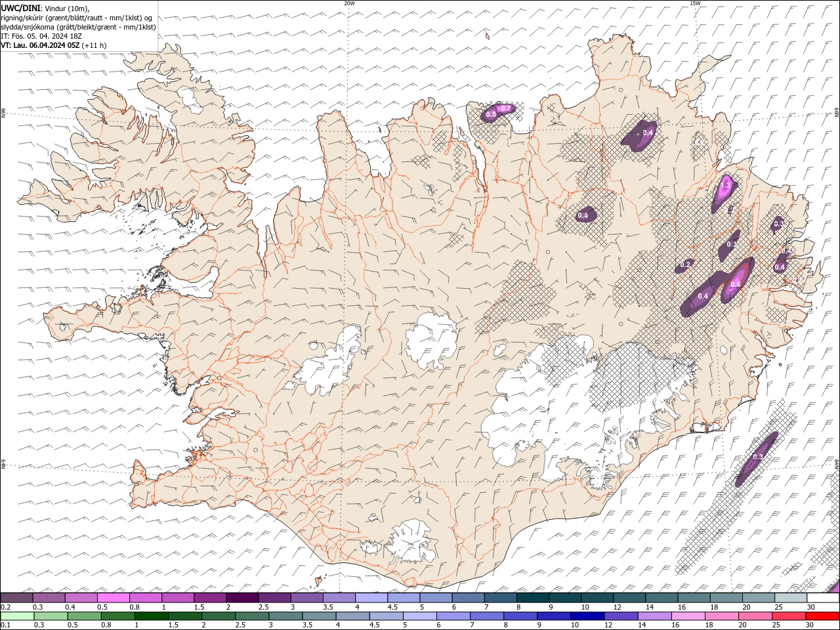Click the 'slydda/snjókoma' legend description line
The width and height of the screenshot is (840, 630).
coord(78,27)
